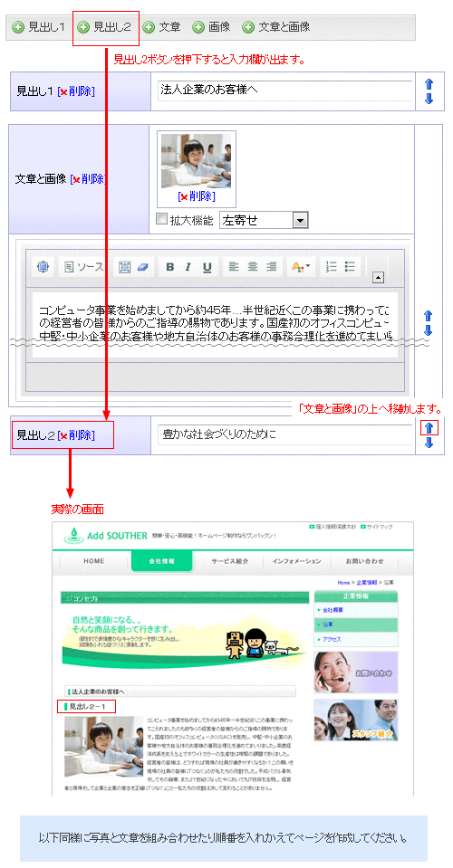
Task: Delete the 文章と画像 block via 削除 link
Action: coord(89,179)
